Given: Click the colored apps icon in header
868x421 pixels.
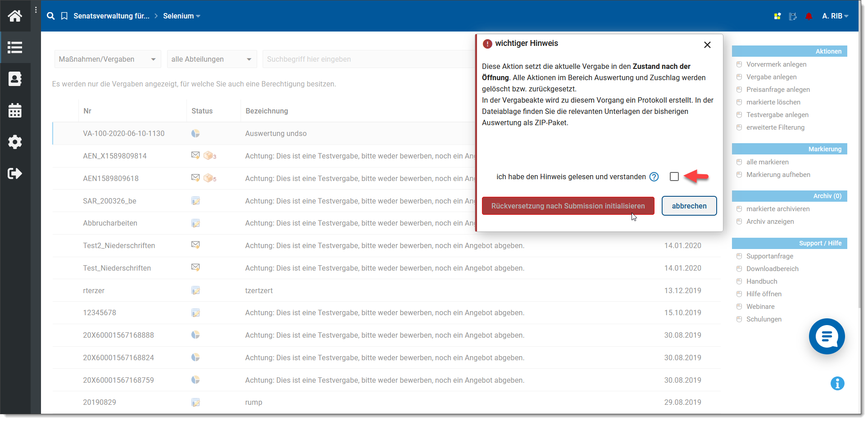Looking at the screenshot, I should point(777,16).
